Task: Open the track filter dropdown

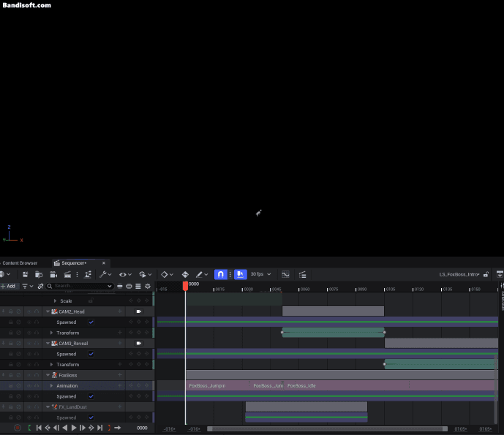Action: (28, 286)
